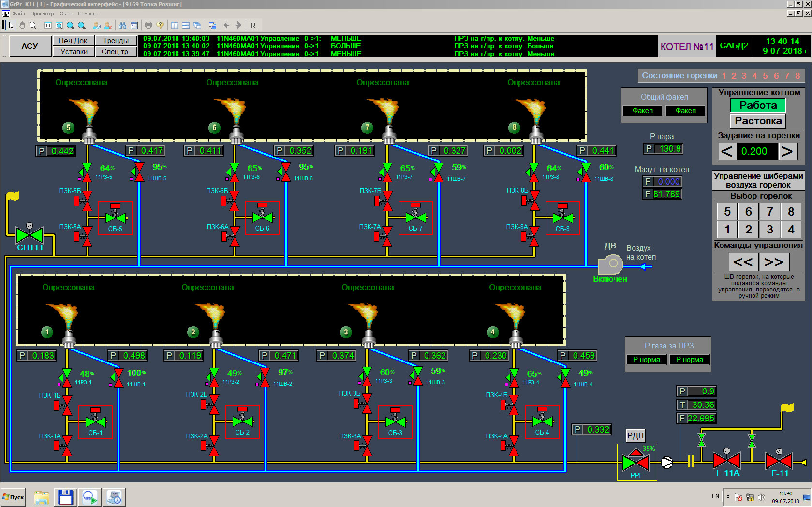Select burner 5 in Выбор горелок
812x507 pixels.
[x=727, y=211]
